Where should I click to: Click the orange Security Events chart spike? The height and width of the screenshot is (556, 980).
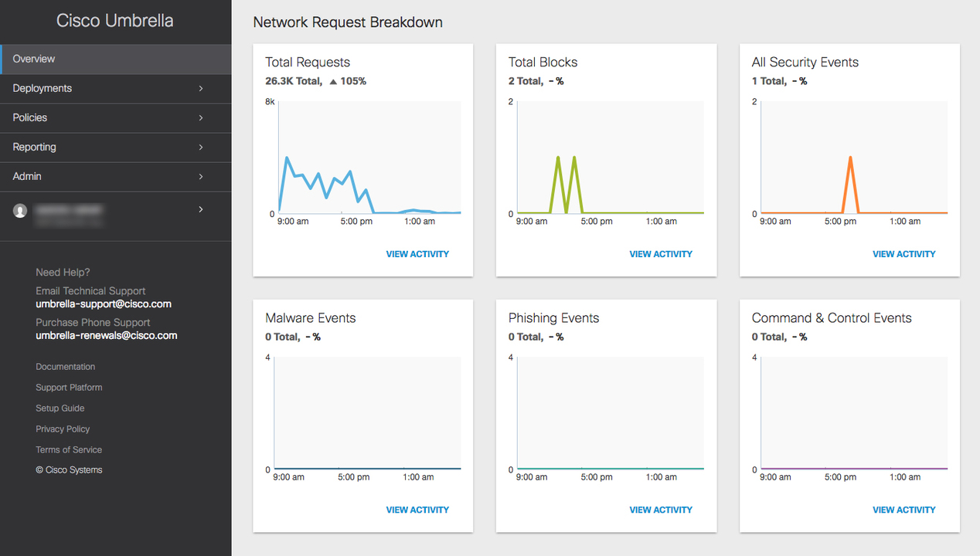pos(850,185)
